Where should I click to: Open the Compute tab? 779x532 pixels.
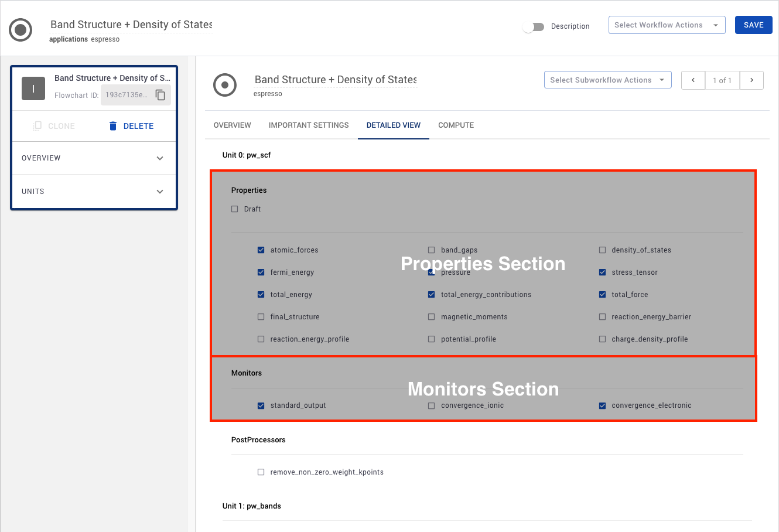point(456,125)
